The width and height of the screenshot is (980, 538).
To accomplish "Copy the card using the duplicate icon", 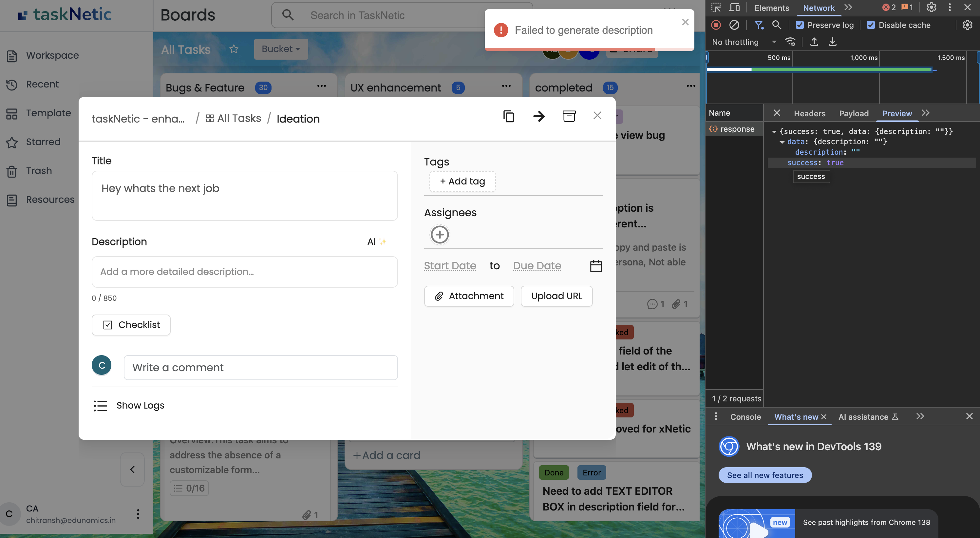I will pyautogui.click(x=508, y=116).
